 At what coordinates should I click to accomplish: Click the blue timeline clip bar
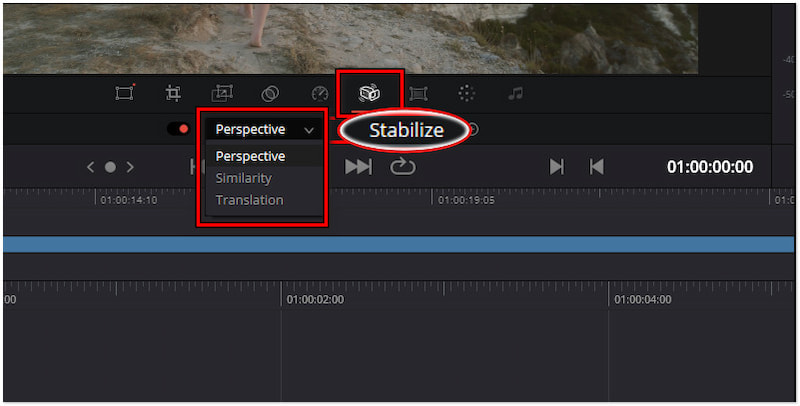point(400,244)
